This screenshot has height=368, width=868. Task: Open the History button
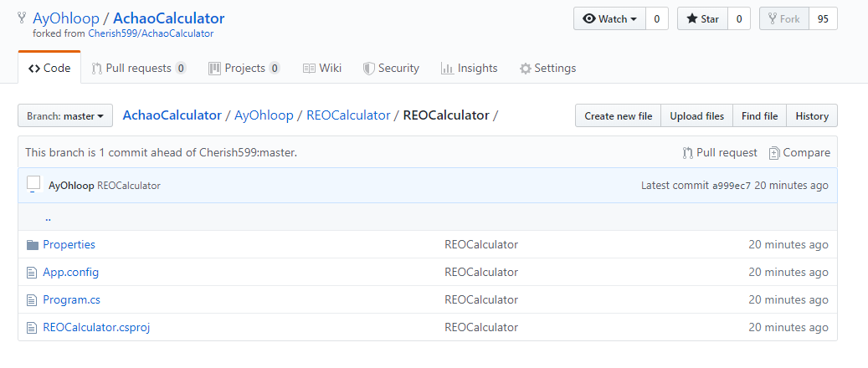(x=812, y=115)
